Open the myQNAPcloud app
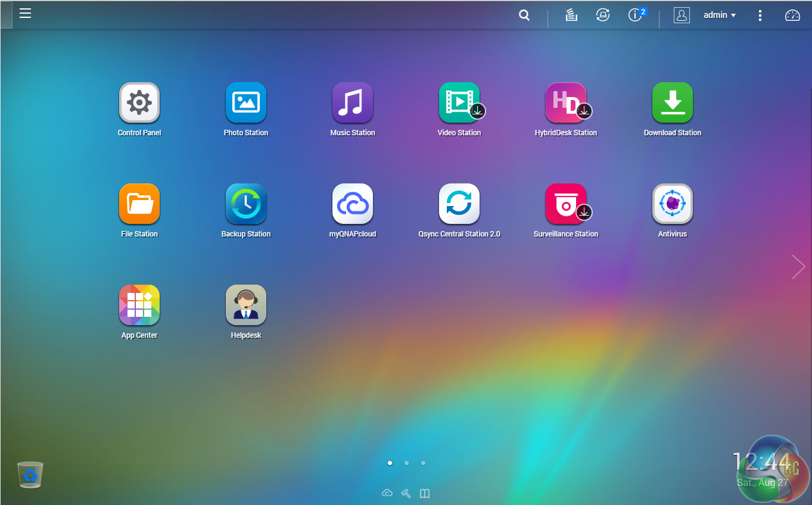The width and height of the screenshot is (812, 505). click(x=352, y=204)
